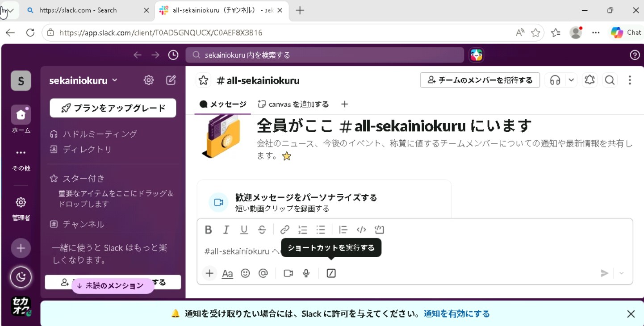Toggle italic formatting in composer
This screenshot has width=644, height=326.
pyautogui.click(x=226, y=230)
